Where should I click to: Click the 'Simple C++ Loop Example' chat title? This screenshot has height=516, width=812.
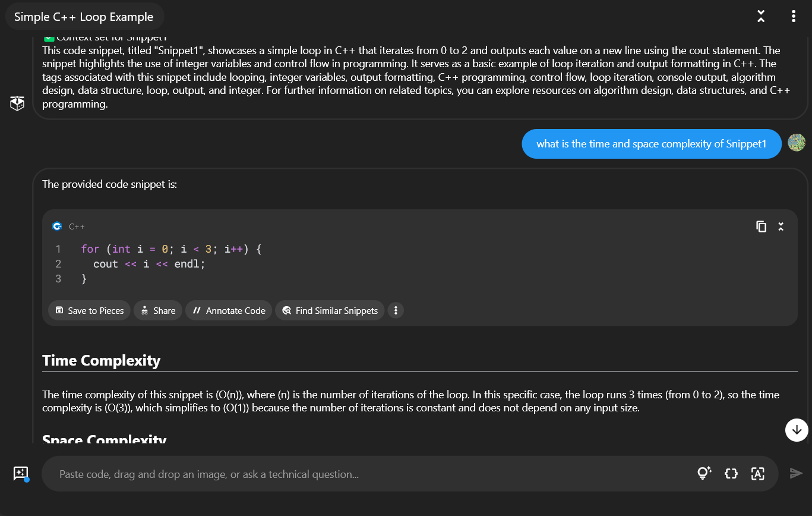84,17
